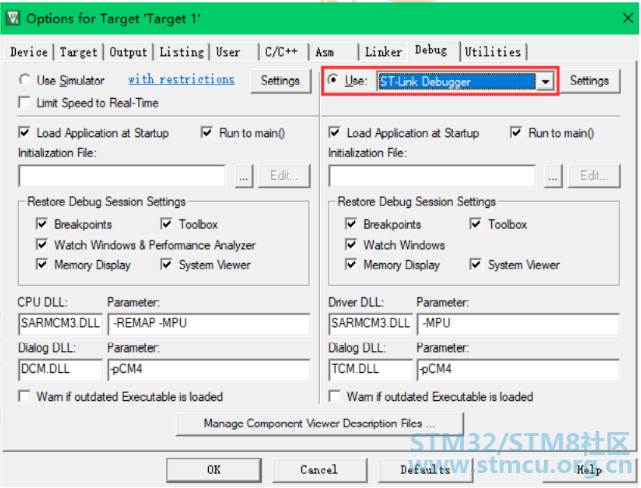Image resolution: width=641 pixels, height=488 pixels.
Task: Select the Use hardware debugger radio button
Action: (334, 79)
